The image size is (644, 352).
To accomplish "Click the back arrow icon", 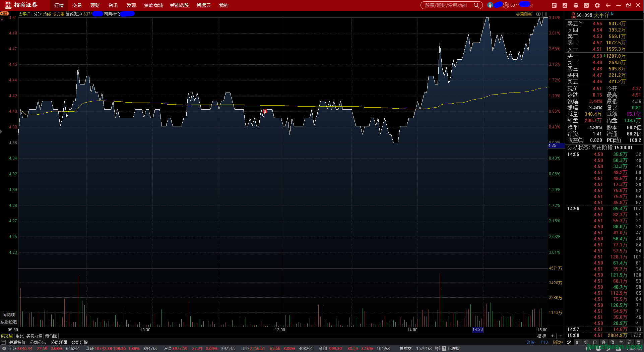I will (x=608, y=5).
